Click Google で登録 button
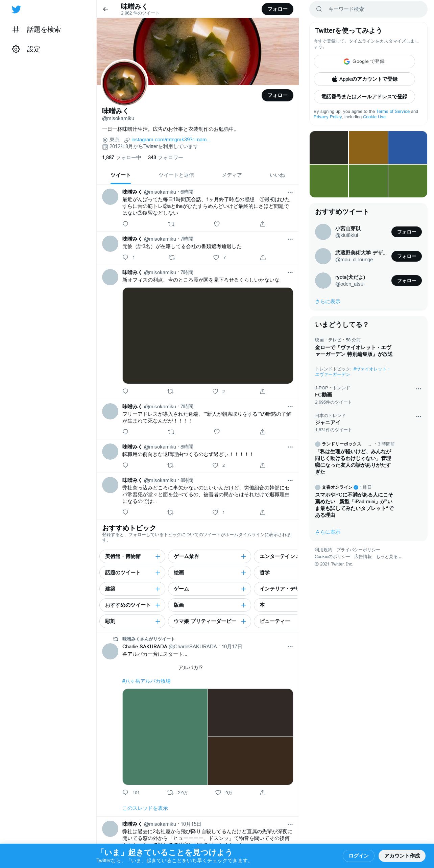434x868 pixels. tap(364, 62)
